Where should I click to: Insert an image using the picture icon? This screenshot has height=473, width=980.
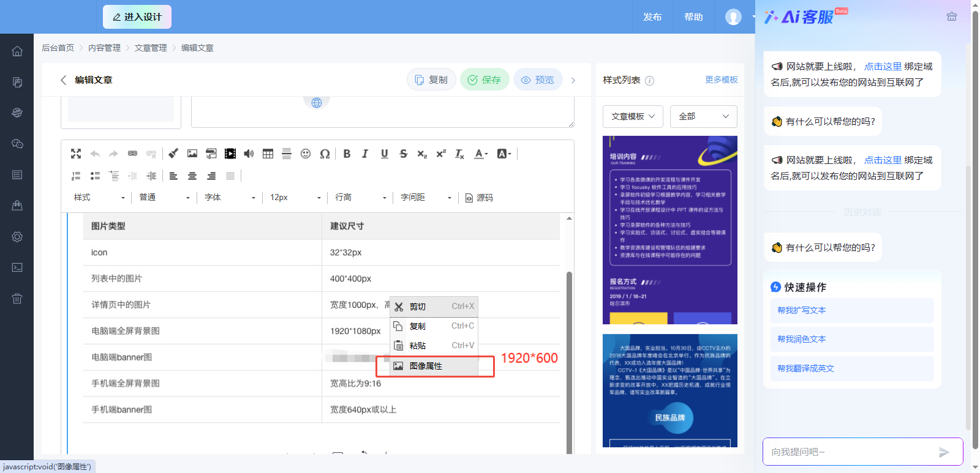(x=192, y=154)
